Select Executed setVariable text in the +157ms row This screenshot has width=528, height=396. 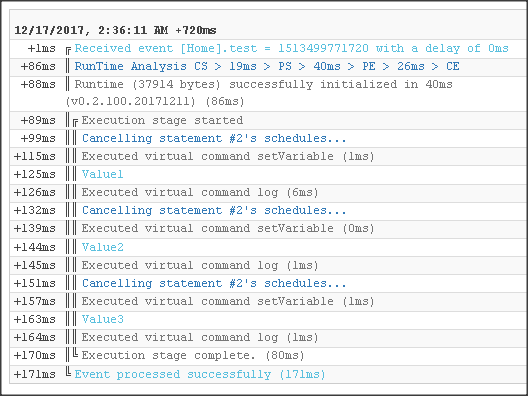coord(228,301)
